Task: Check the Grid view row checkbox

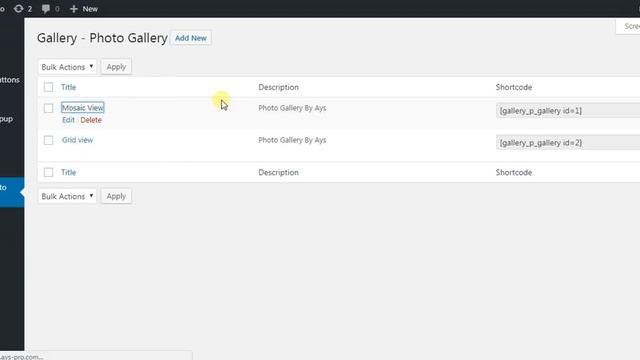Action: click(x=48, y=140)
